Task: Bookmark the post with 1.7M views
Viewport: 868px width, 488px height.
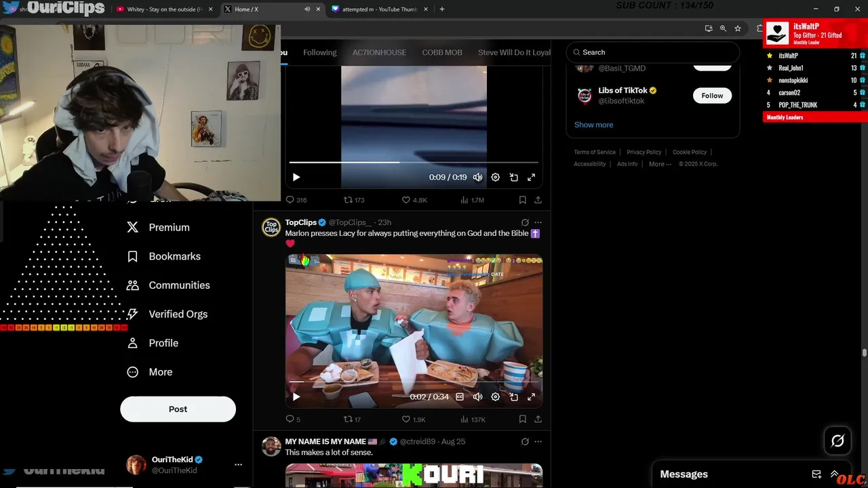Action: pyautogui.click(x=523, y=200)
